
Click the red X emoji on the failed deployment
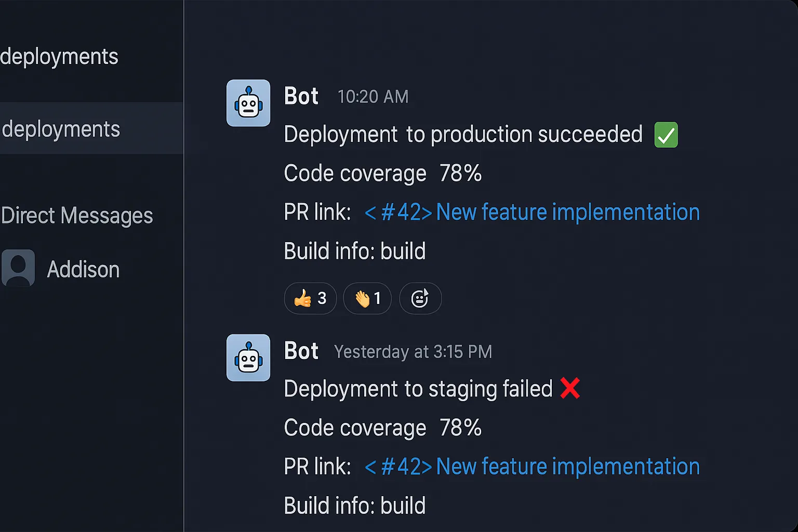tap(570, 389)
